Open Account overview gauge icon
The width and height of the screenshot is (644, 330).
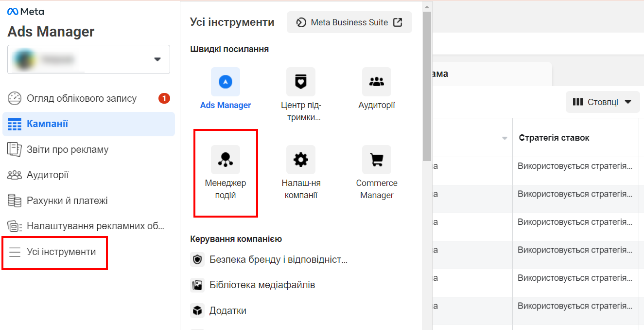click(15, 98)
